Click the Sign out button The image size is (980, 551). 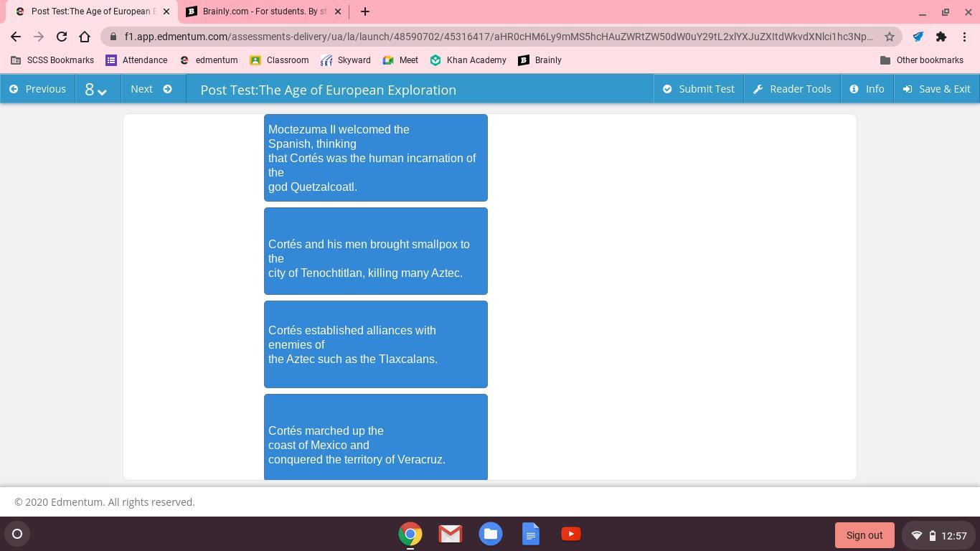click(x=864, y=535)
